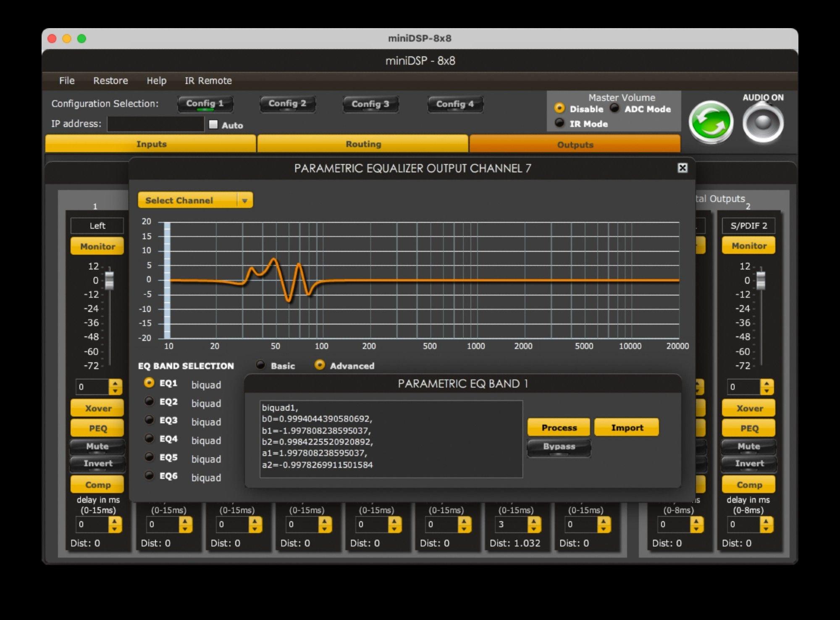Toggle the AUDIO ON speaker icon
Viewport: 840px width, 620px height.
pyautogui.click(x=763, y=123)
